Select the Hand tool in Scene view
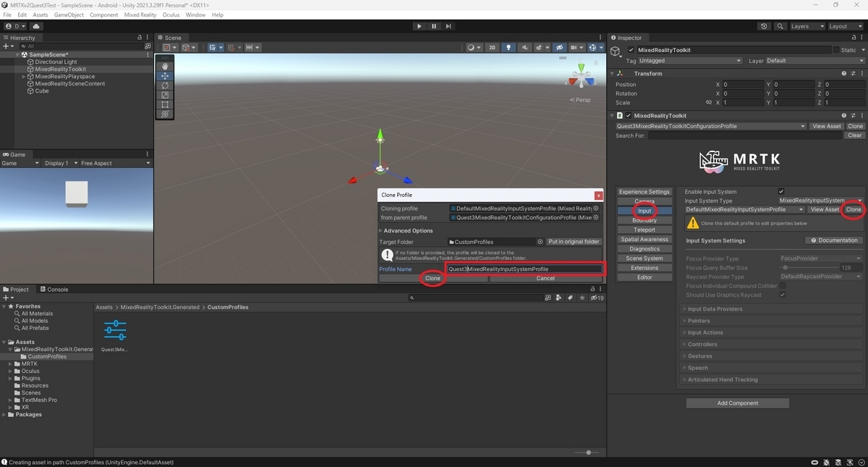Screen dimensions: 868x467 tap(165, 67)
